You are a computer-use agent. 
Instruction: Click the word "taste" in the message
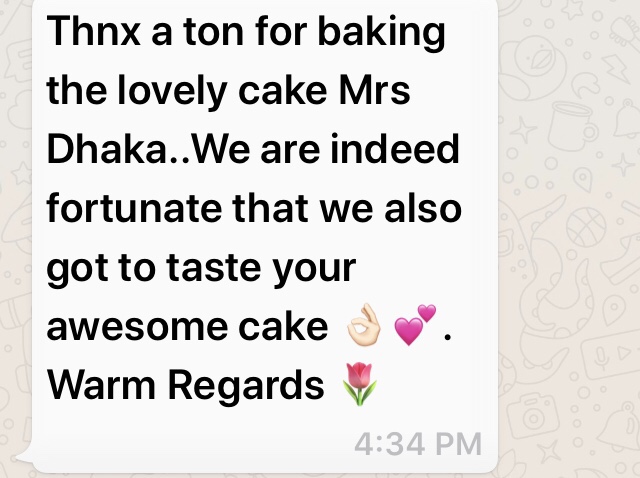pos(214,268)
